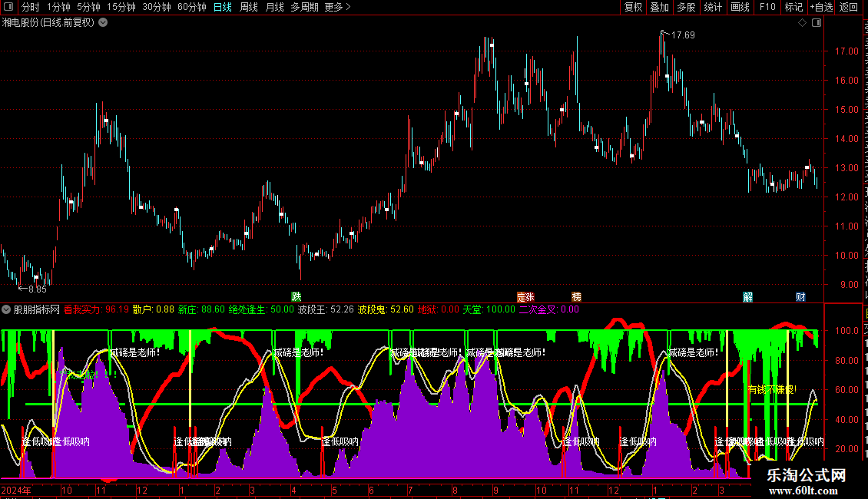This screenshot has height=499, width=868.
Task: Switch to the 月线 monthly tab
Action: (274, 7)
